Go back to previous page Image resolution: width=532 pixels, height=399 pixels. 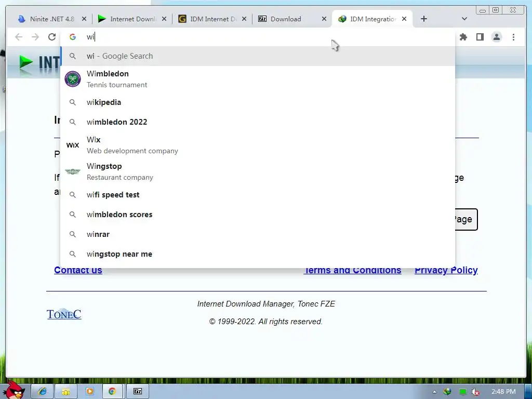pyautogui.click(x=19, y=37)
